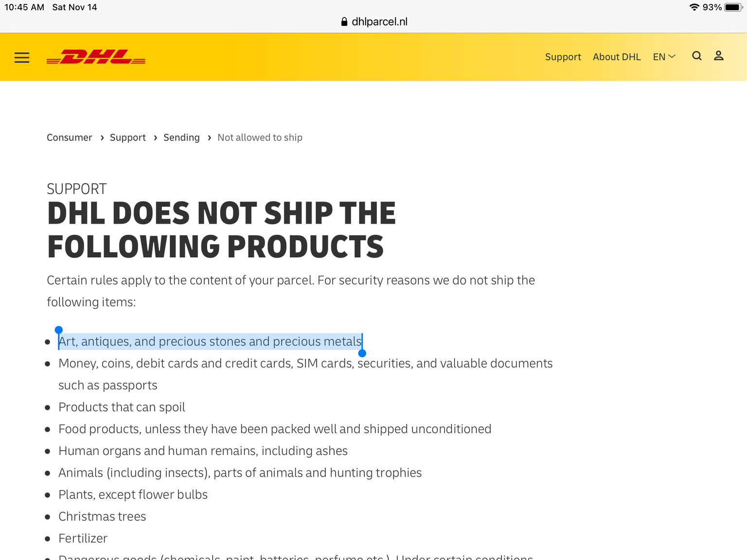
Task: Tap the status bar clock showing 10:45 AM
Action: pos(24,7)
